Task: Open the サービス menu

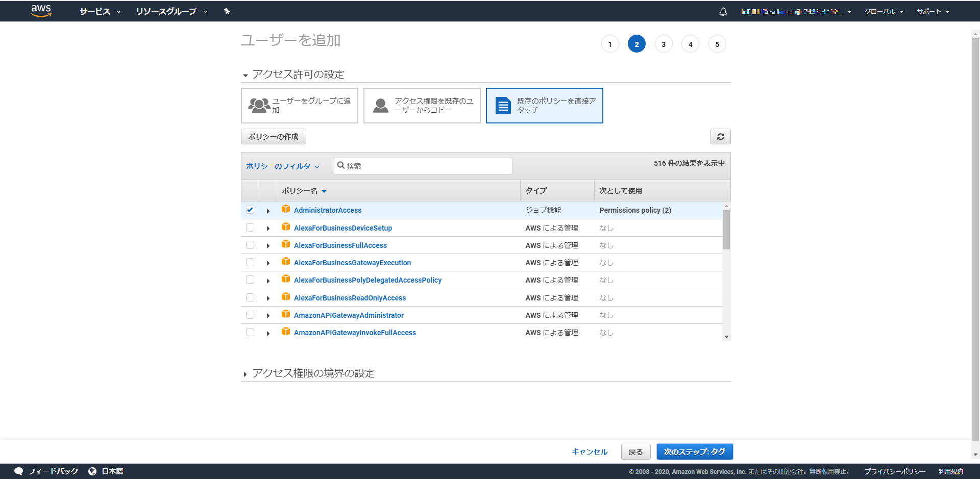Action: (x=100, y=11)
